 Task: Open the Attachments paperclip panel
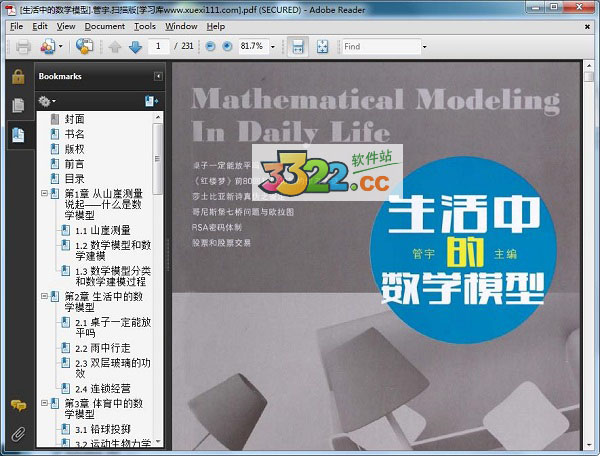18,433
